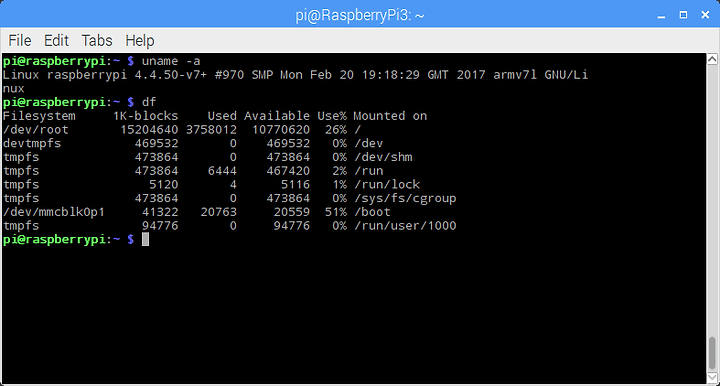Click the value '3758012'

click(211, 129)
